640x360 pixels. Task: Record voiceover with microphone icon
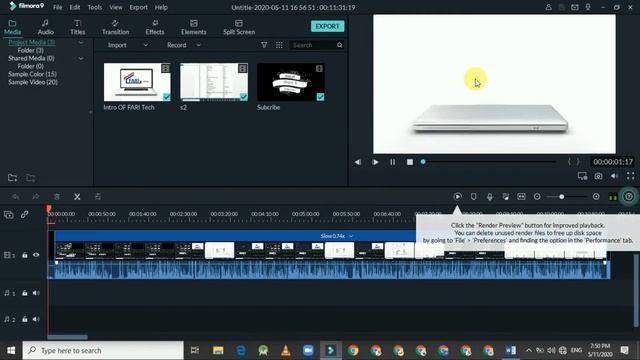489,197
